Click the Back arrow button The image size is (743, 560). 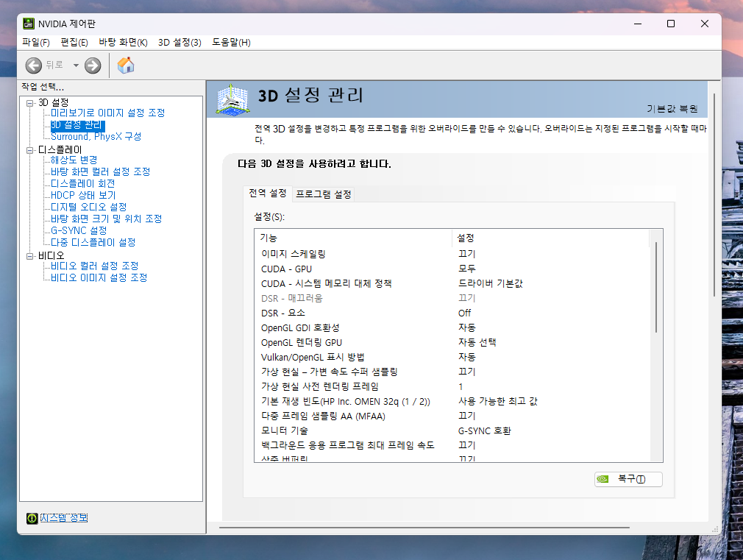(x=34, y=65)
